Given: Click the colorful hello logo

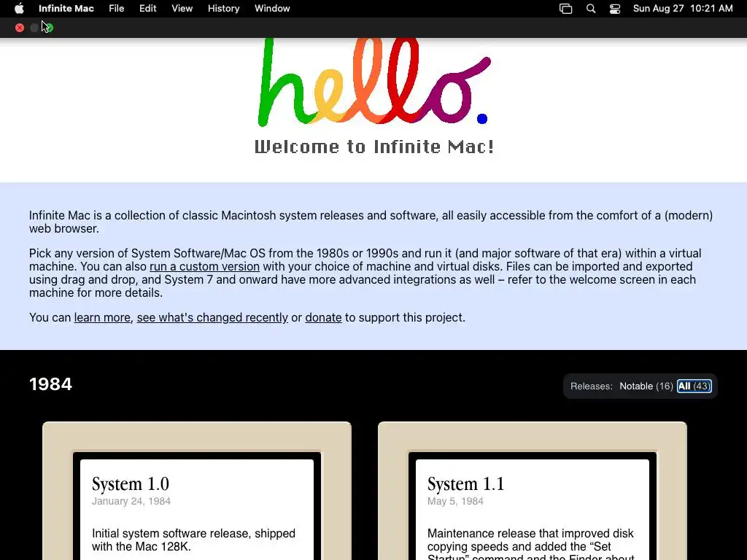Looking at the screenshot, I should [x=374, y=82].
